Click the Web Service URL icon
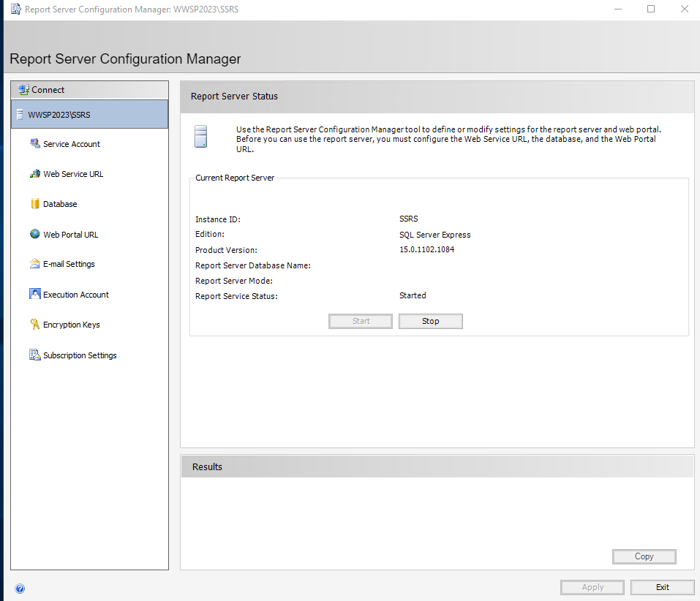 [35, 174]
